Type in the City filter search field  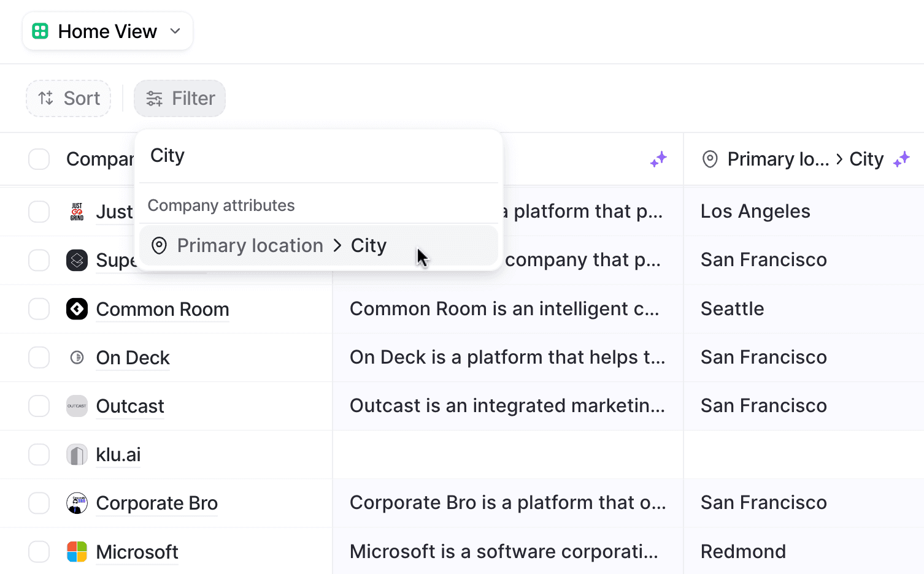click(319, 156)
